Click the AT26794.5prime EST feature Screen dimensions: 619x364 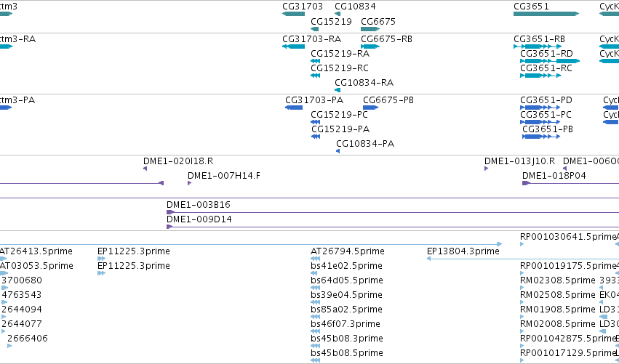point(315,259)
